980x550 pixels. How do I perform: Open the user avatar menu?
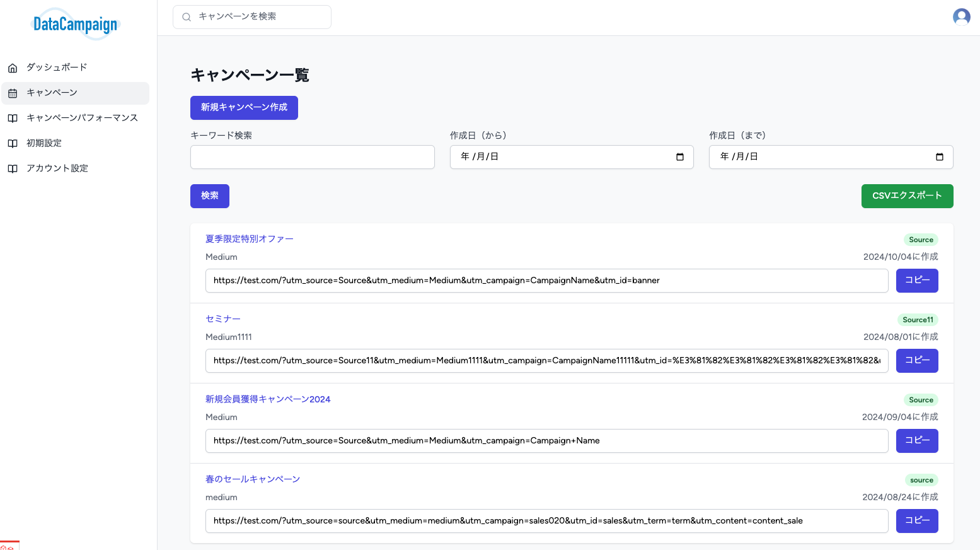click(x=961, y=17)
